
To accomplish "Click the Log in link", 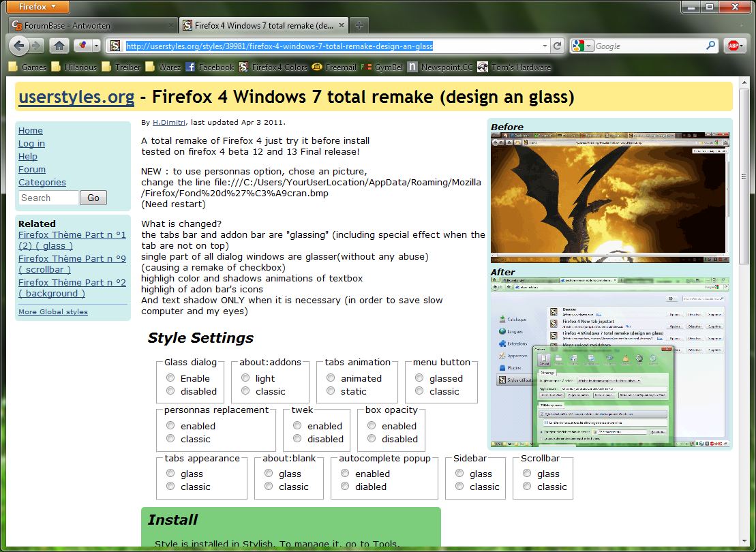I will [x=31, y=144].
